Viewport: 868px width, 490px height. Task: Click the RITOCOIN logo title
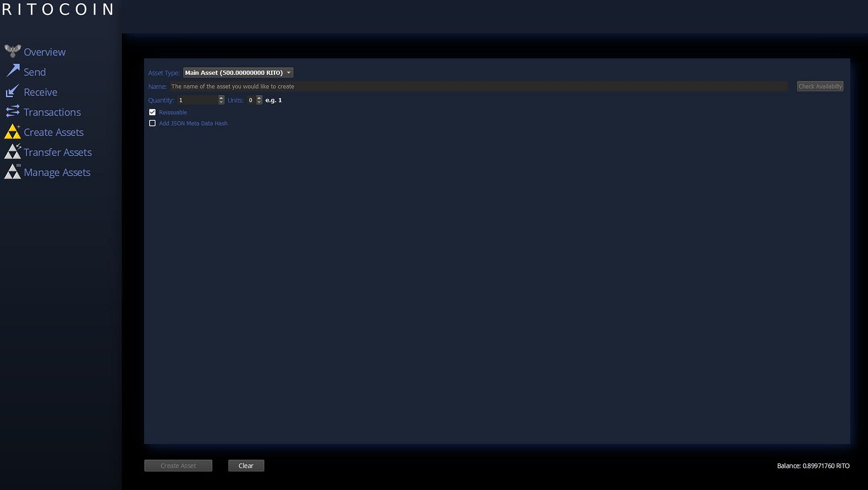pos(58,9)
